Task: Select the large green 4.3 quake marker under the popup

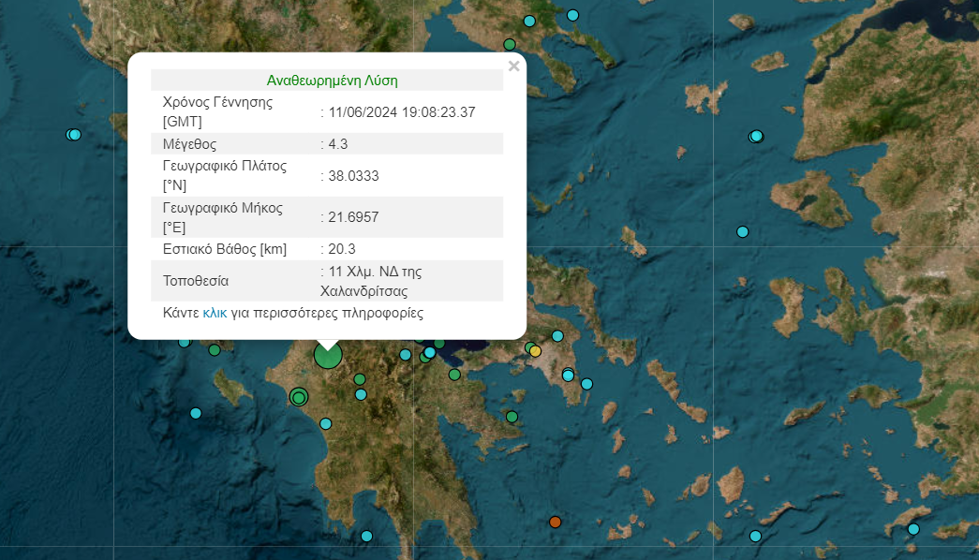Action: [x=328, y=355]
